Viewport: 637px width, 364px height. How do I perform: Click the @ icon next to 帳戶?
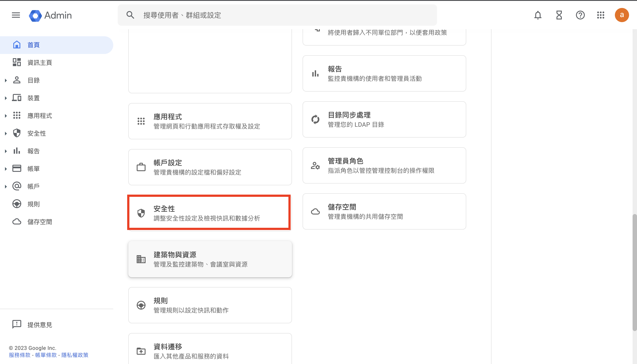coord(17,186)
